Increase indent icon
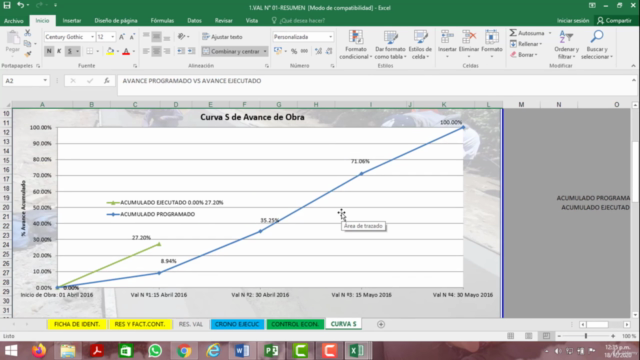This screenshot has height=360, width=640. pyautogui.click(x=191, y=51)
